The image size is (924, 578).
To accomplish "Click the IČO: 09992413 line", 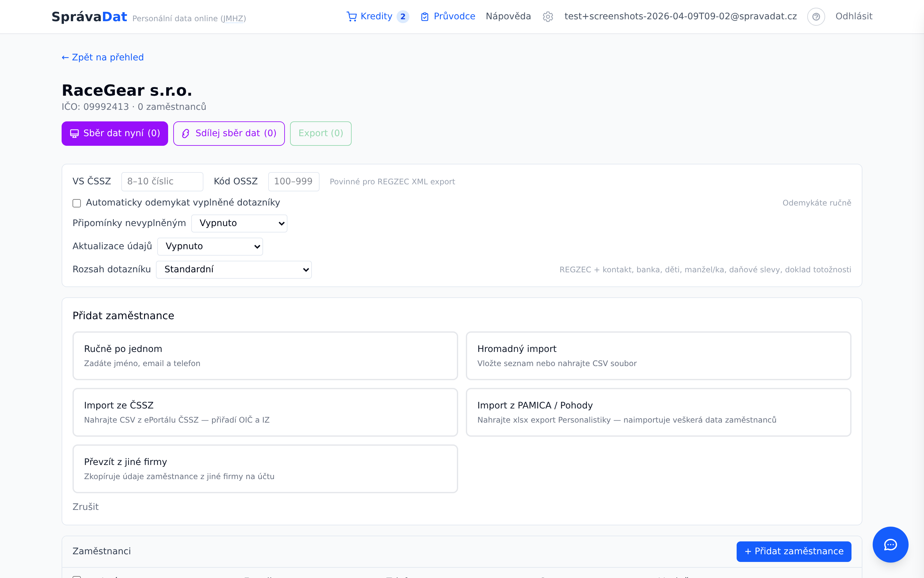I will (x=134, y=107).
